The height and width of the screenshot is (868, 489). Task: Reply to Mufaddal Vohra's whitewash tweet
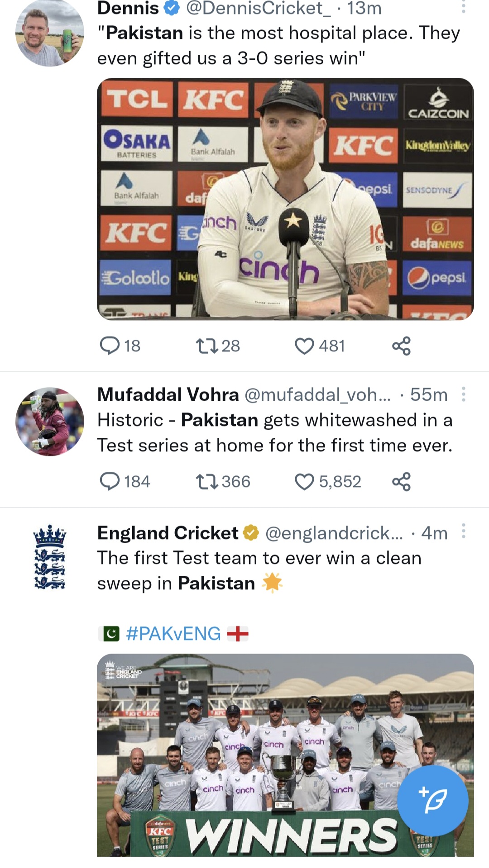pos(110,482)
